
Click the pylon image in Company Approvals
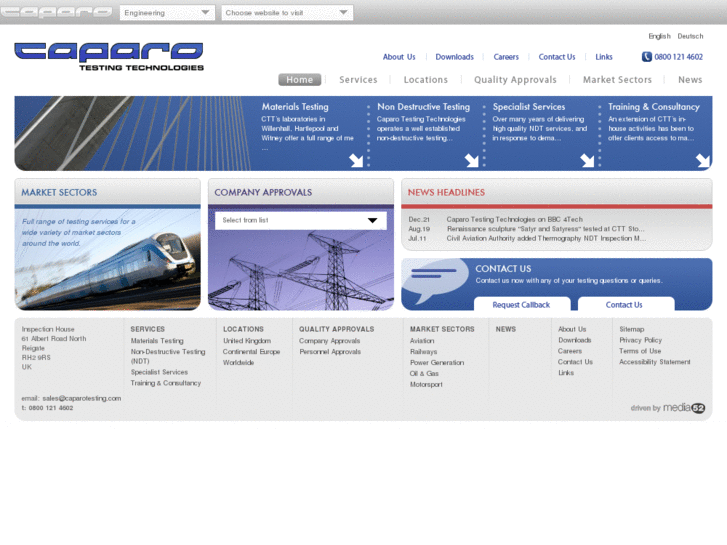(300, 270)
